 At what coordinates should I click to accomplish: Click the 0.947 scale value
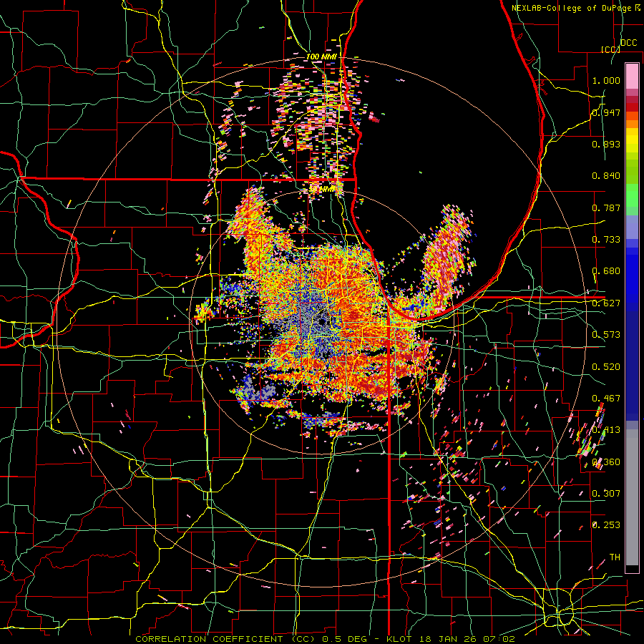point(606,112)
